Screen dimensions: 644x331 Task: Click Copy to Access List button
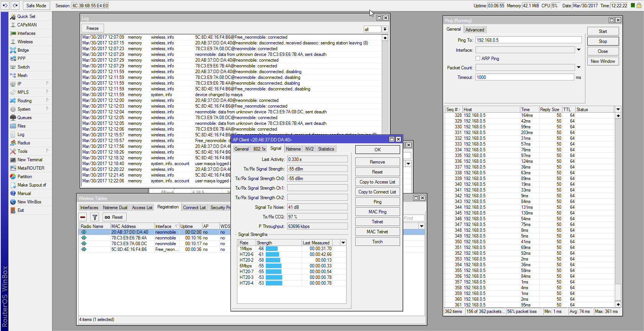pyautogui.click(x=377, y=182)
